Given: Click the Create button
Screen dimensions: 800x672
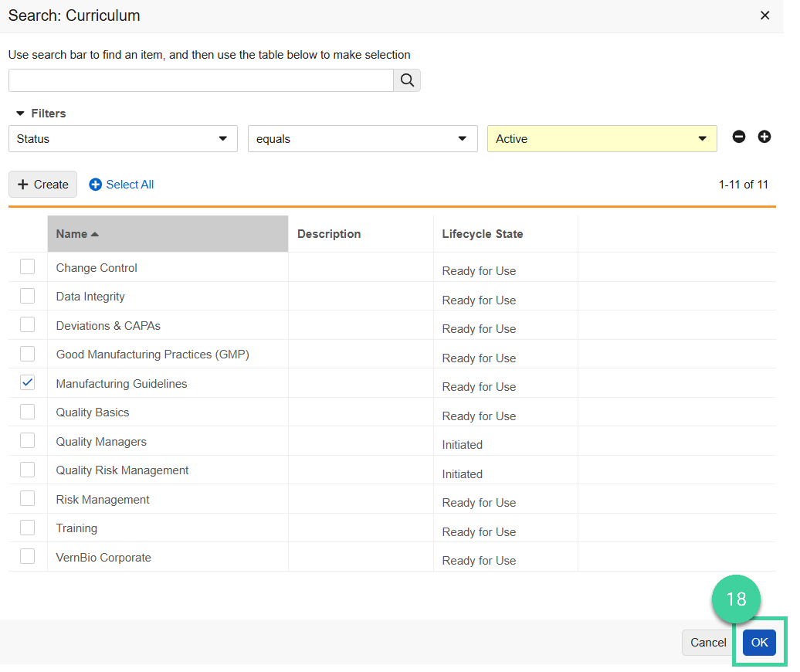Looking at the screenshot, I should pyautogui.click(x=42, y=185).
